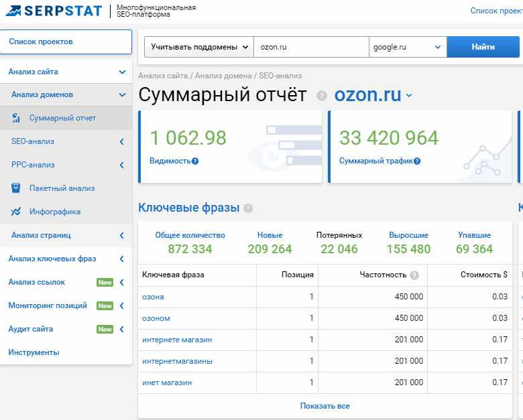Viewport: 523px width, 420px height.
Task: Click the Список проектов link in header
Action: (x=497, y=11)
